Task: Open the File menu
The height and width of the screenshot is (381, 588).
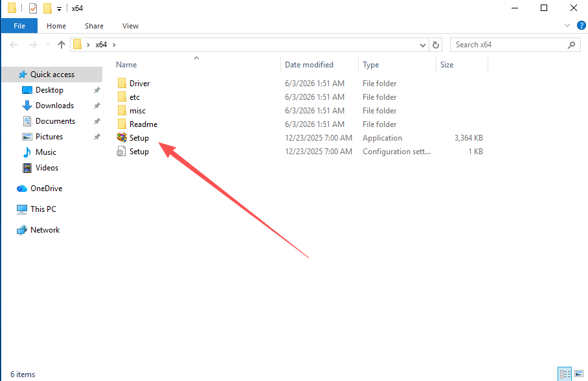Action: coord(19,26)
